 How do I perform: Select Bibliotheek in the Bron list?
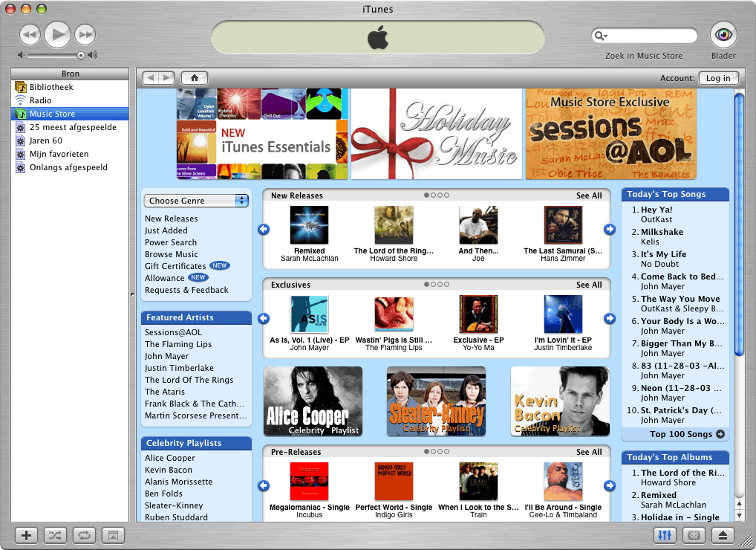70,87
